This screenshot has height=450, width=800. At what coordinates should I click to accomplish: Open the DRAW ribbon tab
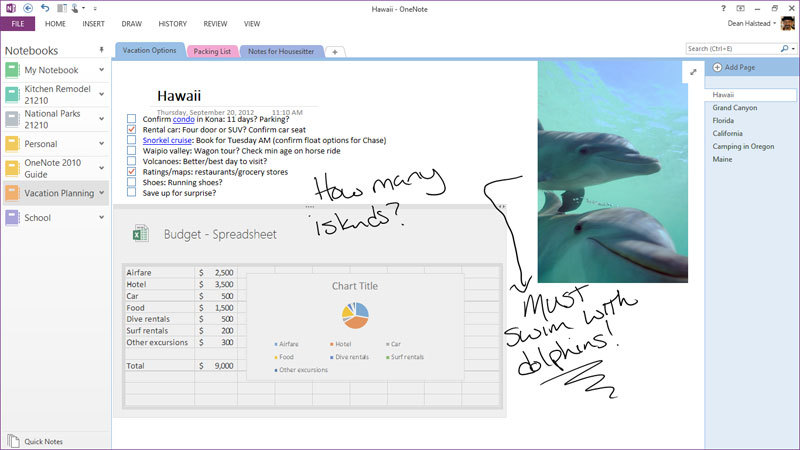(x=131, y=23)
